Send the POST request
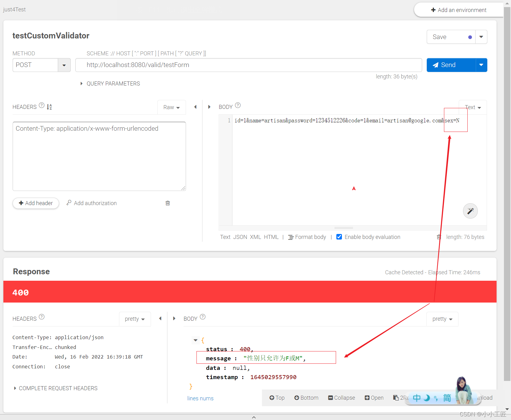 (451, 65)
